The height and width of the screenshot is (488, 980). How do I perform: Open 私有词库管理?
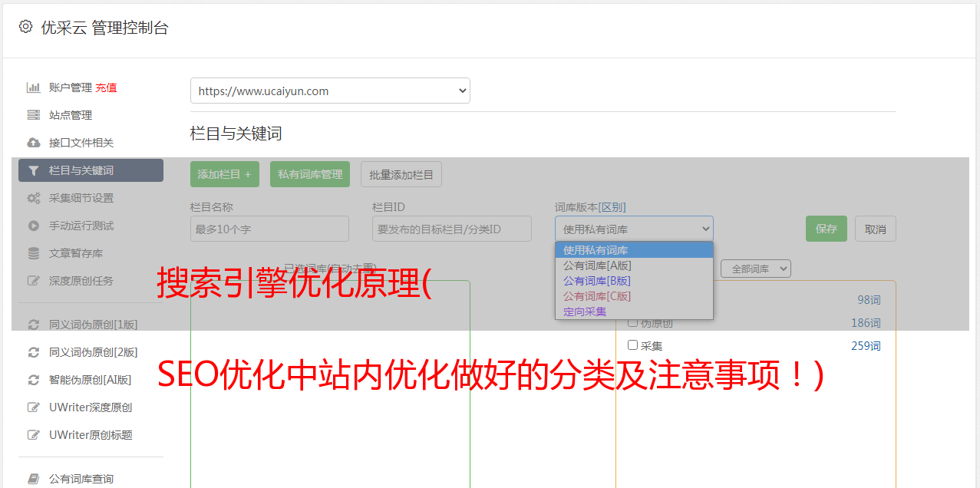click(x=310, y=174)
